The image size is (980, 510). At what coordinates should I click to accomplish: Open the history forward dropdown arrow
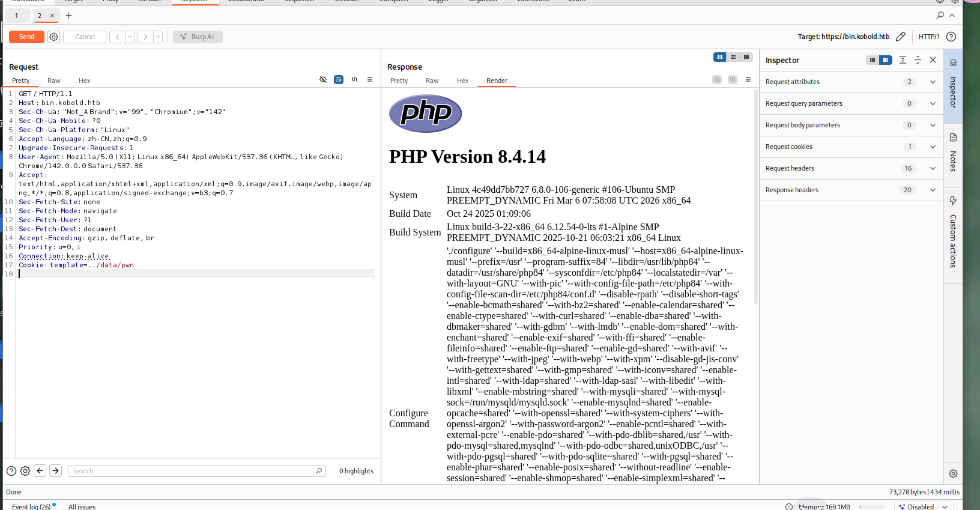158,37
